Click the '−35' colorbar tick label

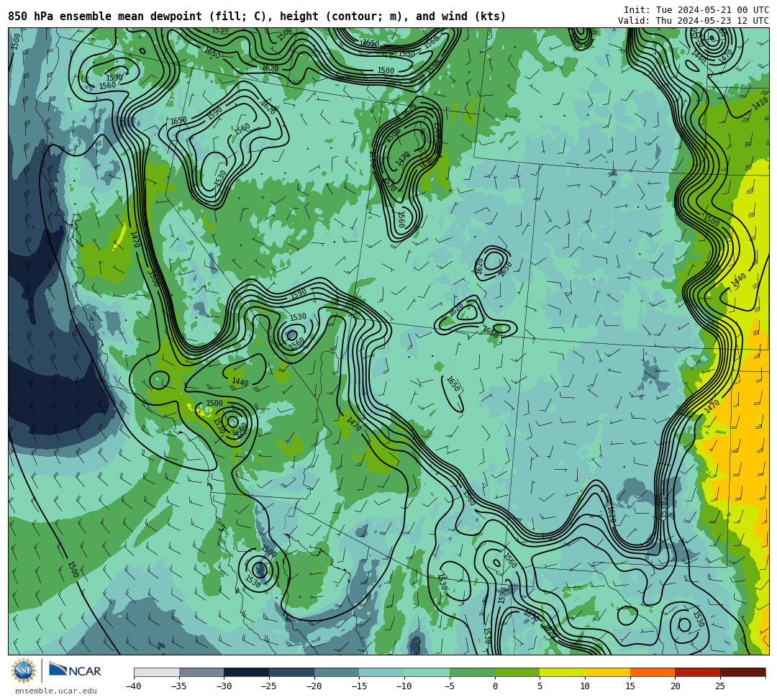pyautogui.click(x=178, y=686)
